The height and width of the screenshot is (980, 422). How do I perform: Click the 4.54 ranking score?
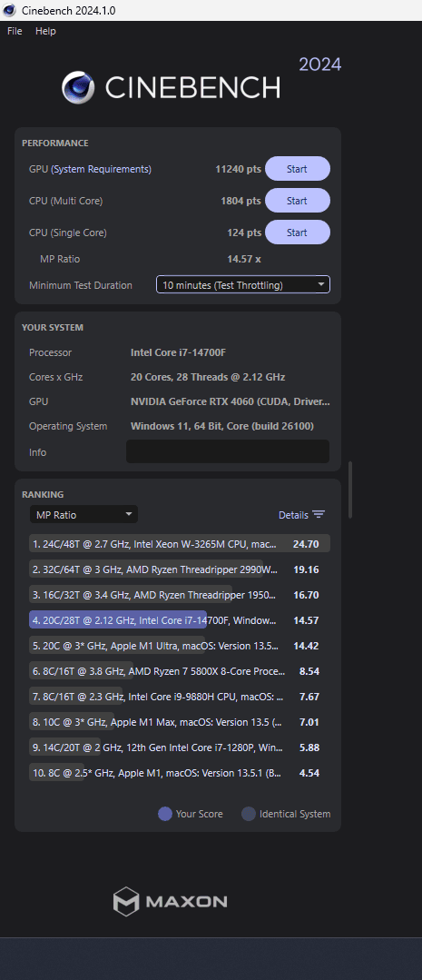309,773
